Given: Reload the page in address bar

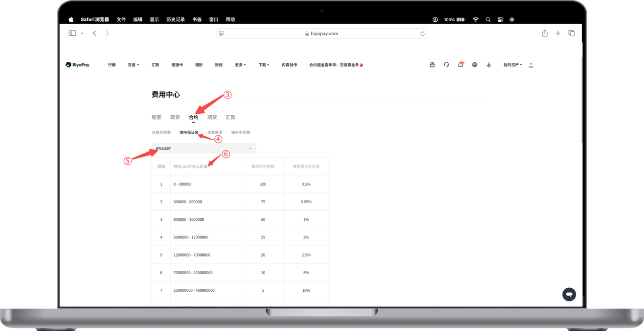Looking at the screenshot, I should pos(422,34).
